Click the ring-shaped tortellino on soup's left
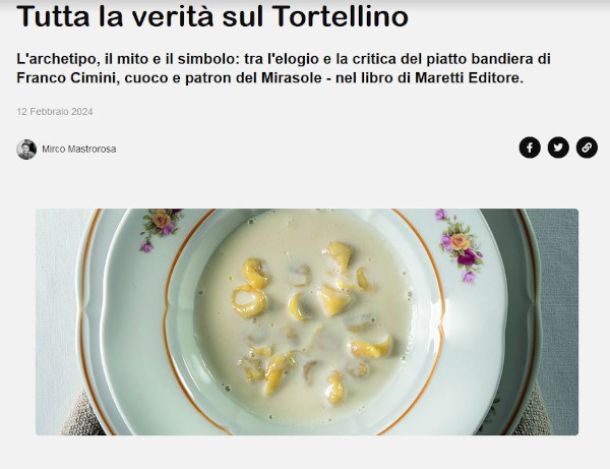This screenshot has width=610, height=469. [x=249, y=301]
